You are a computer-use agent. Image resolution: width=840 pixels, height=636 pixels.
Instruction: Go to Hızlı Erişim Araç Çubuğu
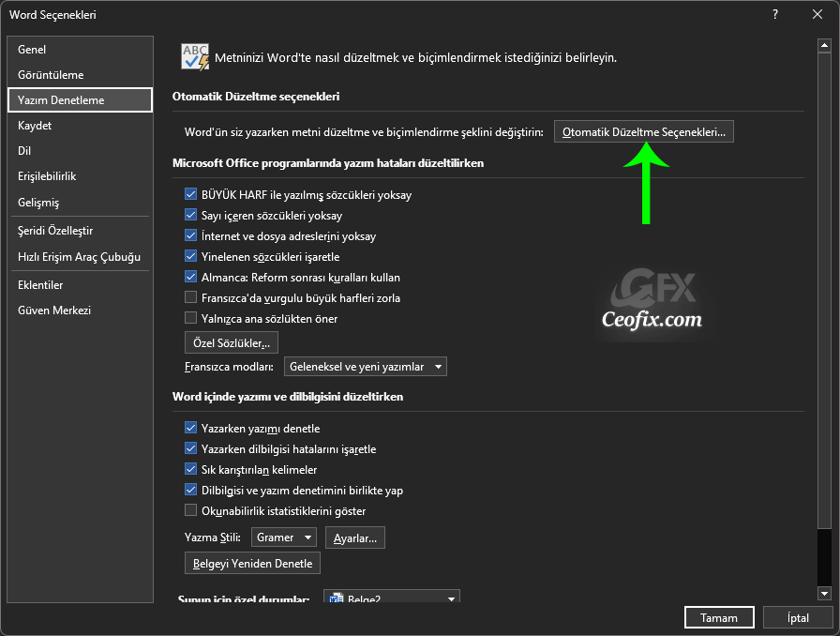tap(81, 257)
